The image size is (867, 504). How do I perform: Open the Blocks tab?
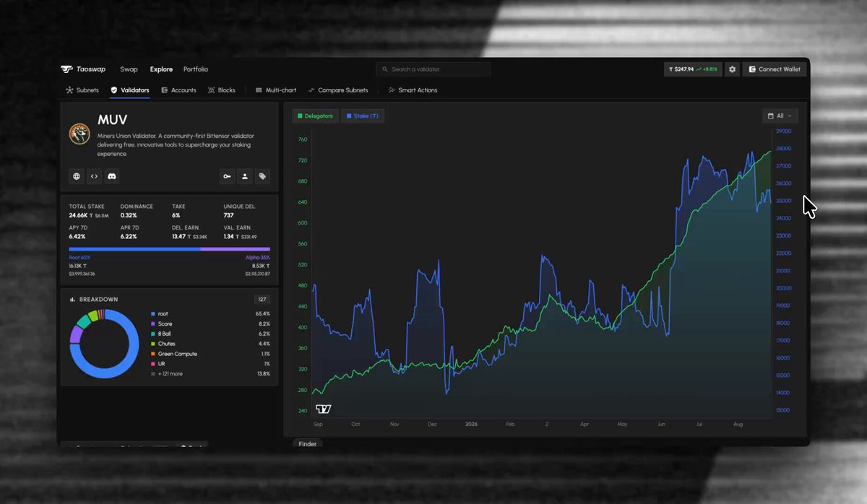click(x=221, y=90)
